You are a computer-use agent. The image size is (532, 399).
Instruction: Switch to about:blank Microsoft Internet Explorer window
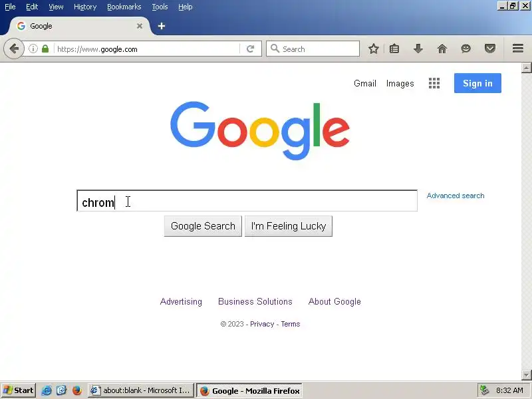(140, 390)
